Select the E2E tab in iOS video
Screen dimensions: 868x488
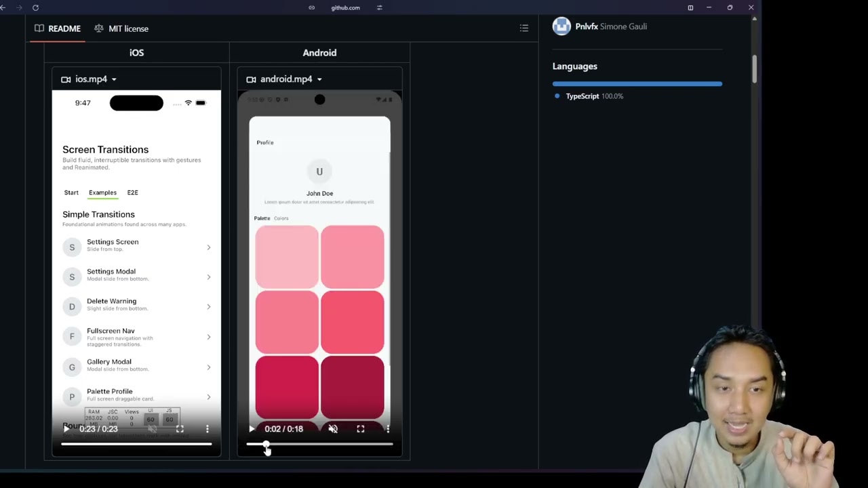132,192
